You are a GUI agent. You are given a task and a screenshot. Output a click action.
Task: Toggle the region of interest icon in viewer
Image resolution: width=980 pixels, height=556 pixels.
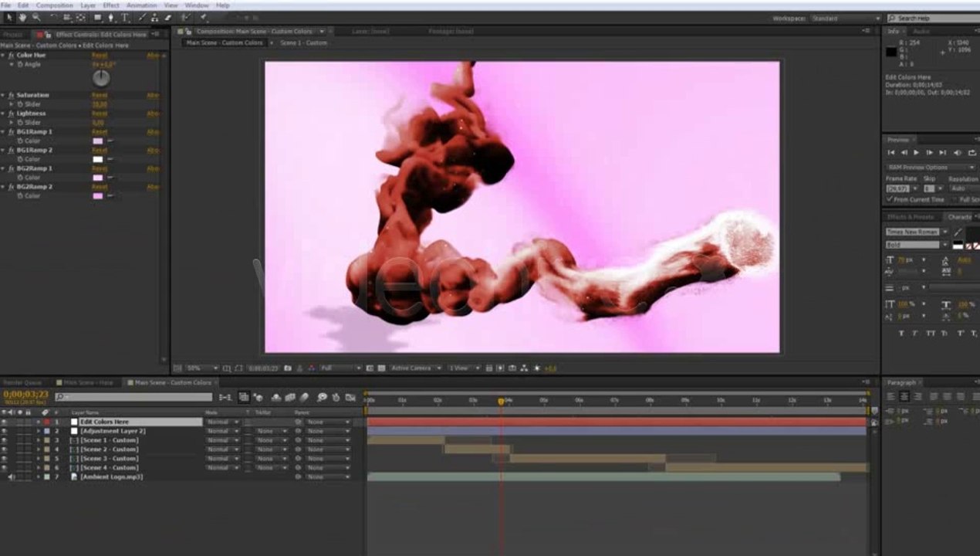coord(370,368)
